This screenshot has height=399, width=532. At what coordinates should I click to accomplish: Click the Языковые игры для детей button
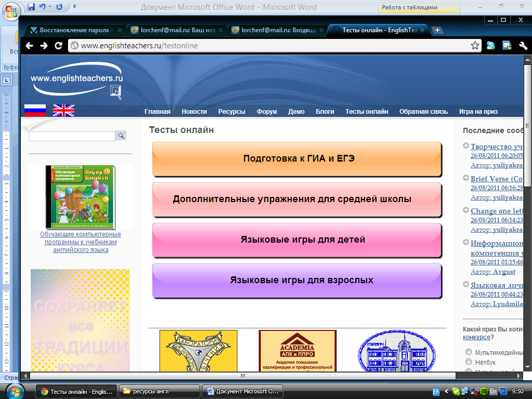point(297,240)
